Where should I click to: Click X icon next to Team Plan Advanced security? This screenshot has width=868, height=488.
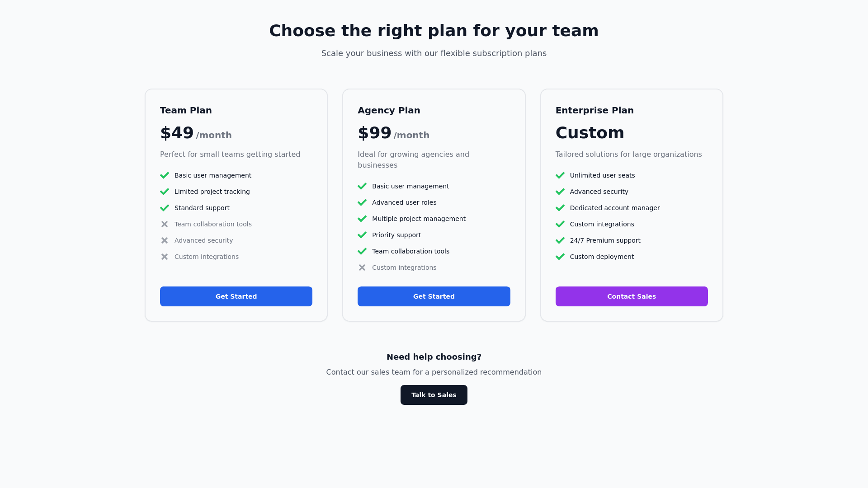tap(165, 240)
